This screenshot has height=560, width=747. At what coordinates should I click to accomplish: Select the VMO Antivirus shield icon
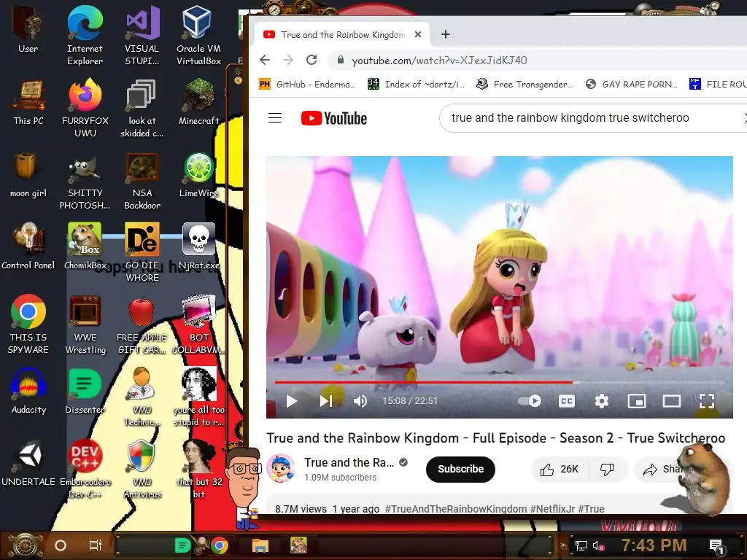[x=142, y=469]
